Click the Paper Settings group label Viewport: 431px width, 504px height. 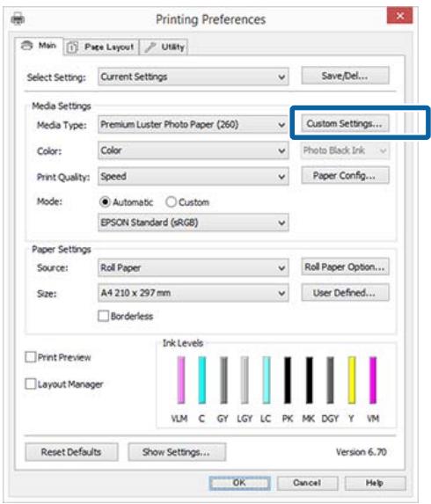[x=62, y=250]
